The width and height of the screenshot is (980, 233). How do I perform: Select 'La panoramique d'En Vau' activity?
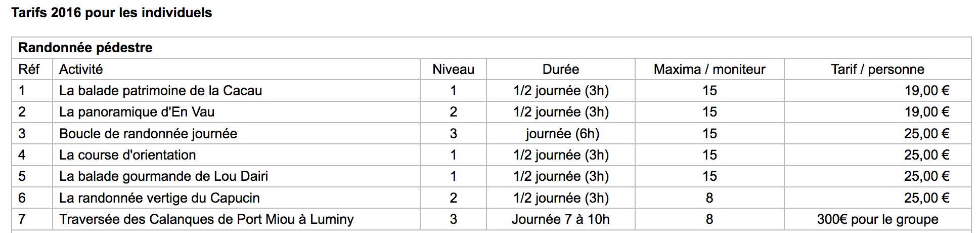click(137, 112)
